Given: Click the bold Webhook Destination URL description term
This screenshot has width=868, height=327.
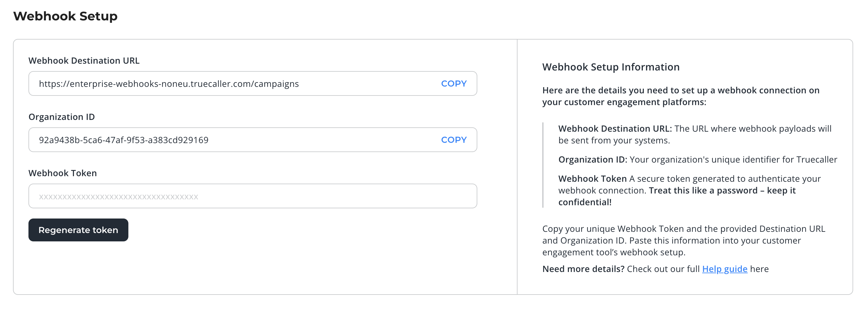Looking at the screenshot, I should point(615,129).
